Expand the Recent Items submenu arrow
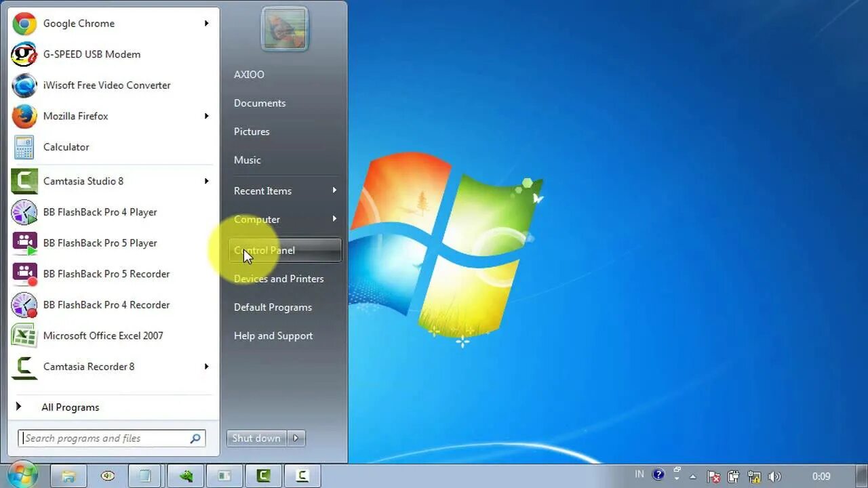 pos(334,190)
